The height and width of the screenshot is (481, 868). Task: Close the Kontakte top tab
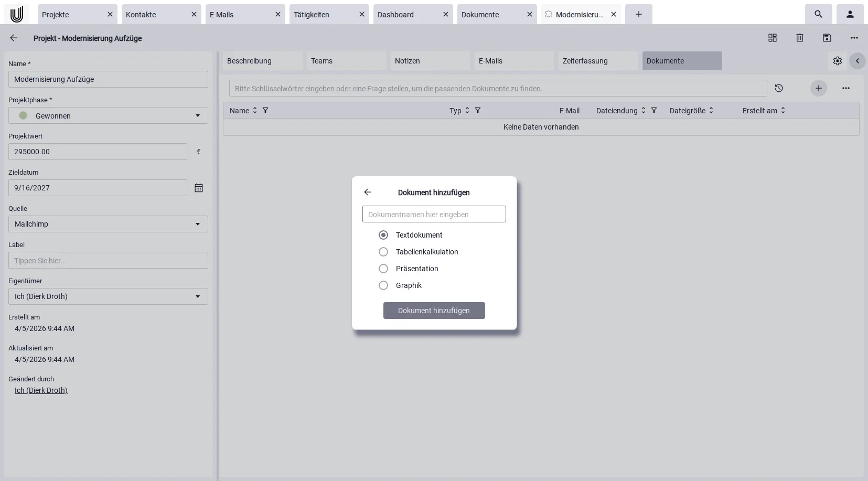[194, 14]
